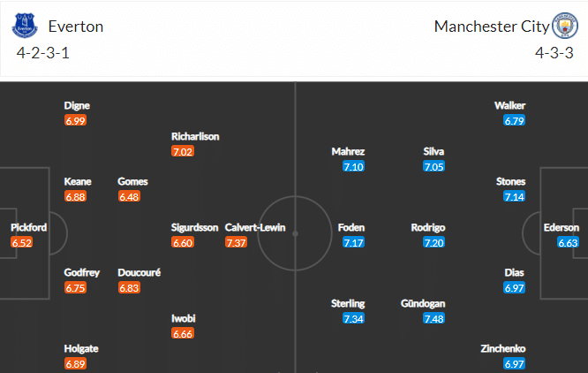Open the Everton team name link

76,27
